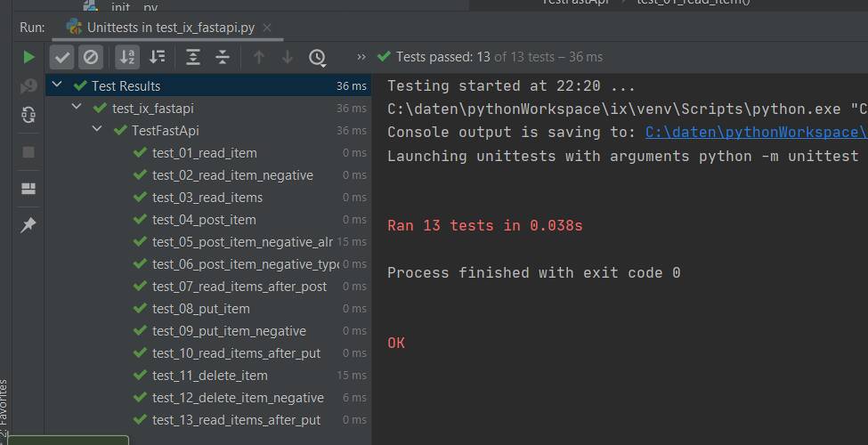
Task: Toggle Sort by Duration button
Action: tap(158, 57)
